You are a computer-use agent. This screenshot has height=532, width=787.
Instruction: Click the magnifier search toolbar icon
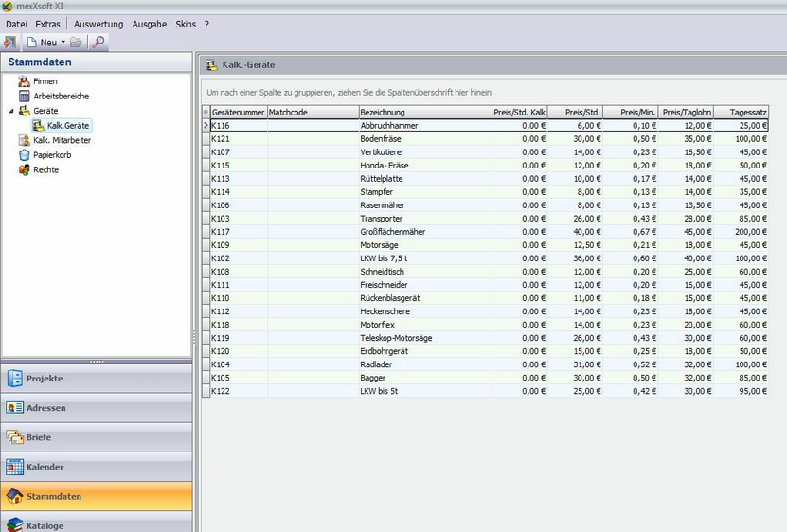coord(98,43)
